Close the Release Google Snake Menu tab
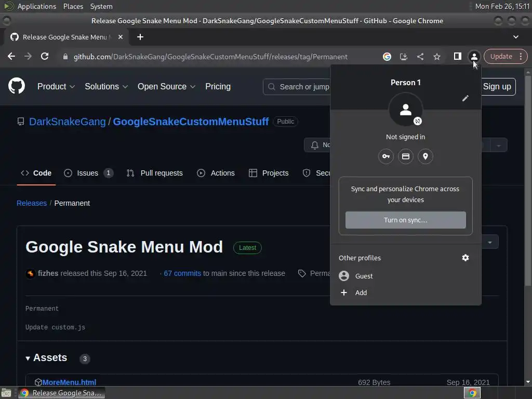The width and height of the screenshot is (532, 399). point(121,37)
